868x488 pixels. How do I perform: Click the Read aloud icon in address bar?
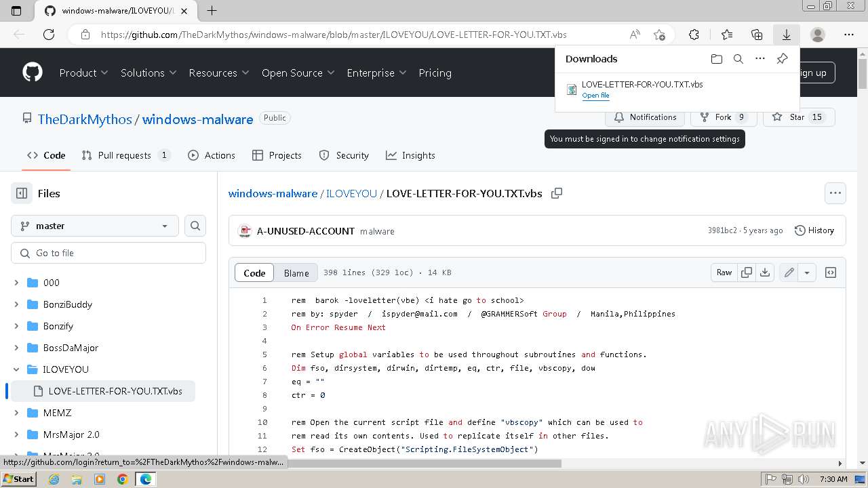click(x=635, y=35)
